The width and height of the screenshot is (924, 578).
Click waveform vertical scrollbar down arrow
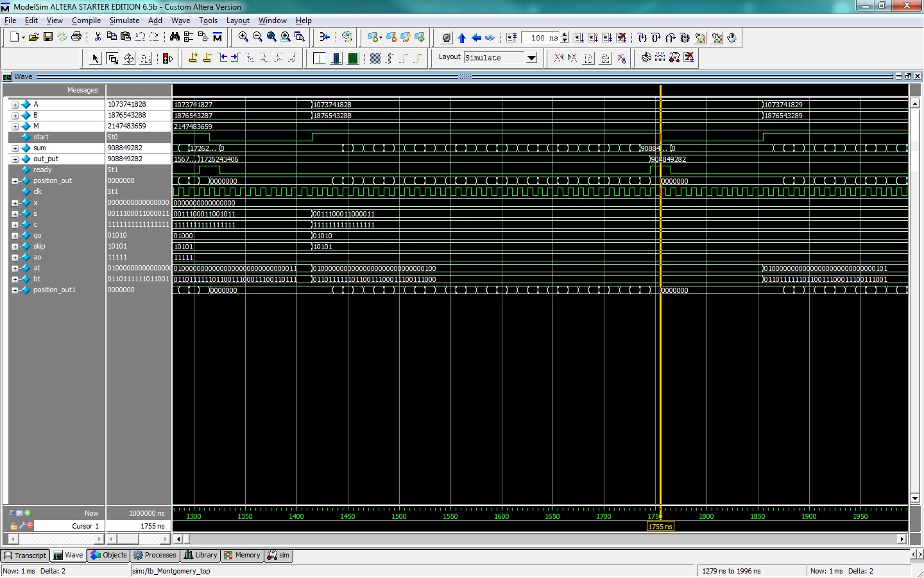click(915, 498)
